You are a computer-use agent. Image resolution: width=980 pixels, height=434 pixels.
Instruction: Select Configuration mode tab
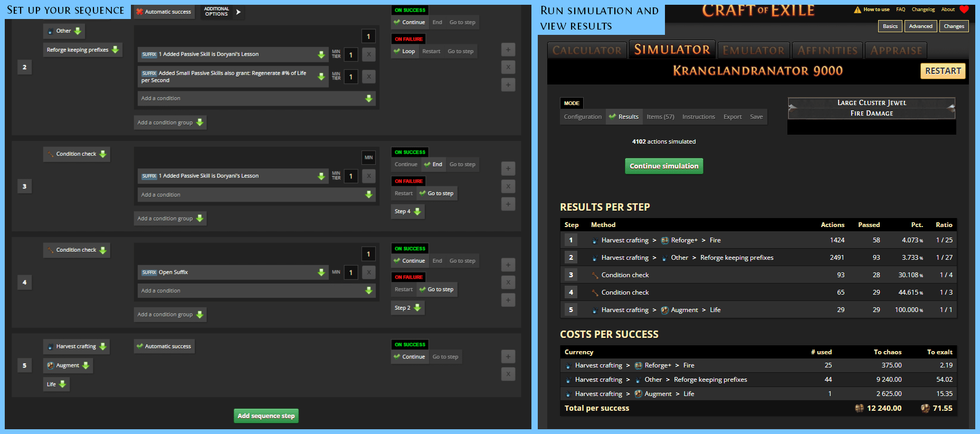(x=583, y=117)
